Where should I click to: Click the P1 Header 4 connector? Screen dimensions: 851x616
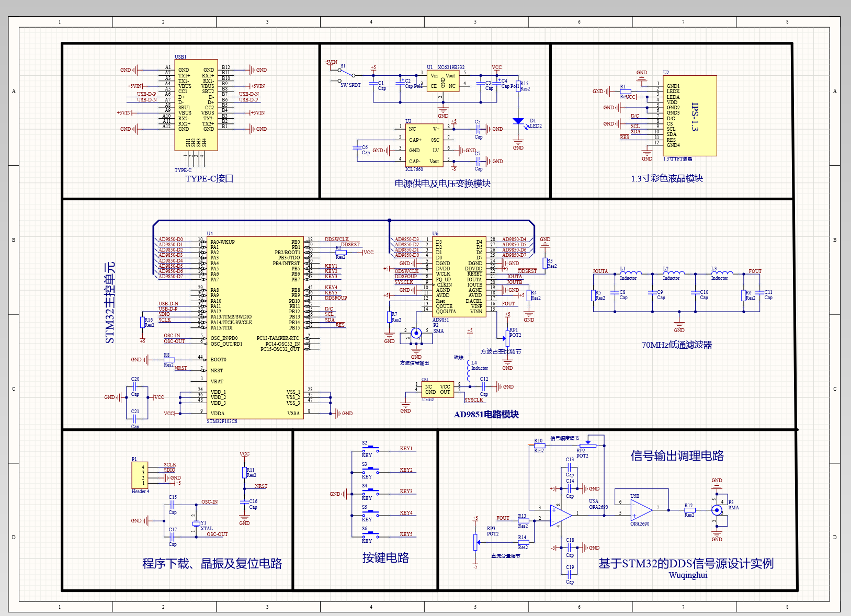(x=140, y=475)
